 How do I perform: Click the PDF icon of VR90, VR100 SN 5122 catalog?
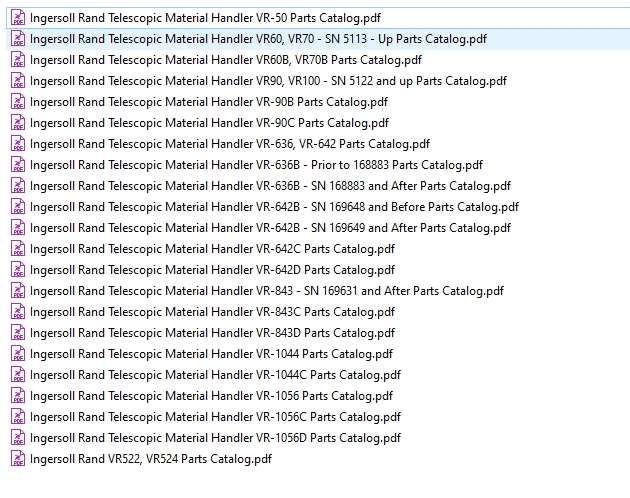18,81
